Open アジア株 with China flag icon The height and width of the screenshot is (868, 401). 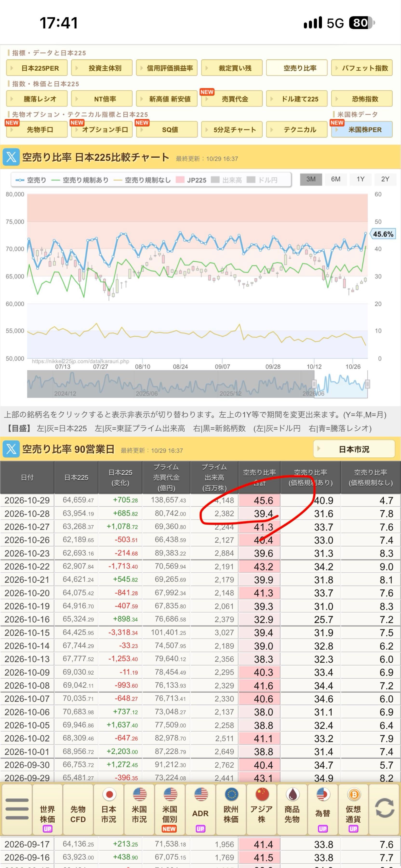pyautogui.click(x=262, y=809)
